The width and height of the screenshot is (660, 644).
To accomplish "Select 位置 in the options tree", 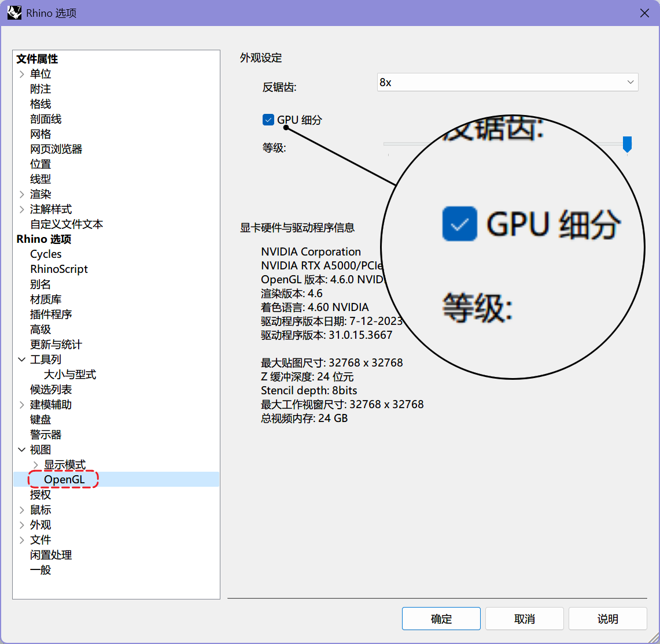I will pos(40,164).
